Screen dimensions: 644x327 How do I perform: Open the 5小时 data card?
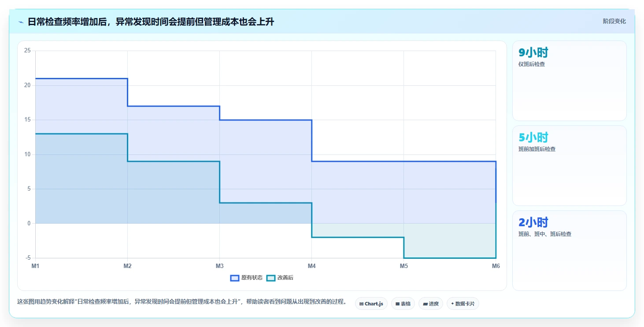click(569, 165)
